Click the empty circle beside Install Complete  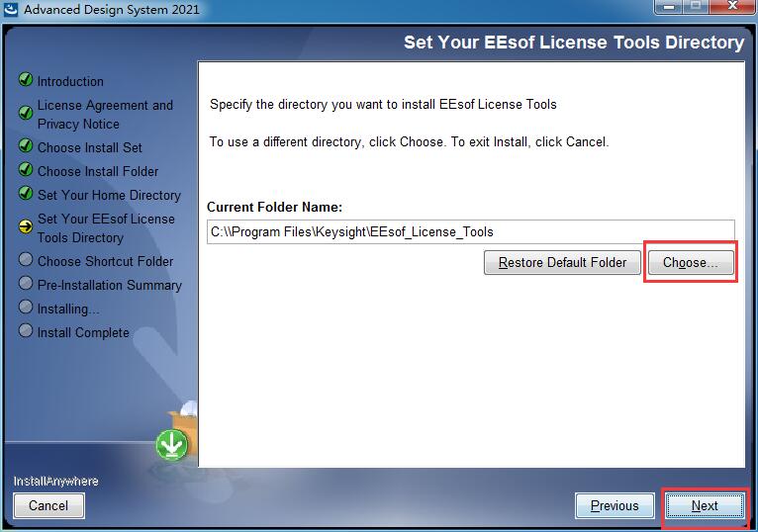click(x=26, y=330)
